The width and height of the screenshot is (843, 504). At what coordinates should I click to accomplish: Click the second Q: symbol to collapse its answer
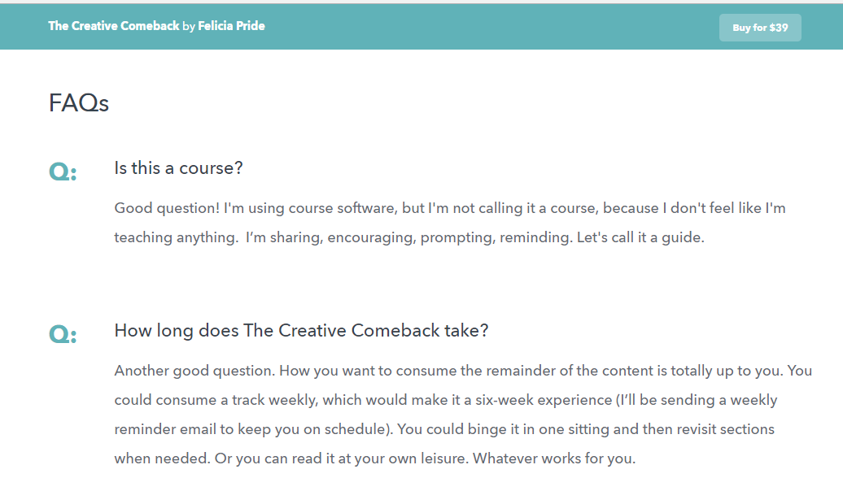tap(62, 333)
